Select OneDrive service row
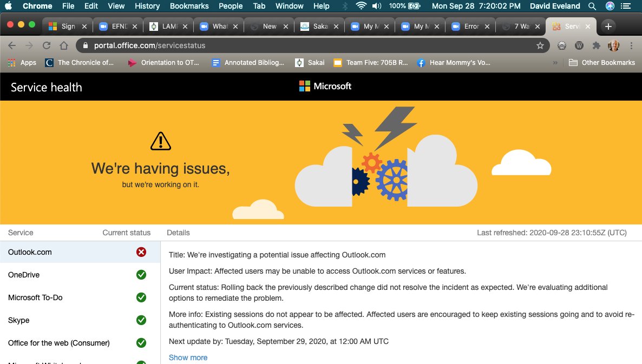The image size is (642, 364). click(x=80, y=275)
